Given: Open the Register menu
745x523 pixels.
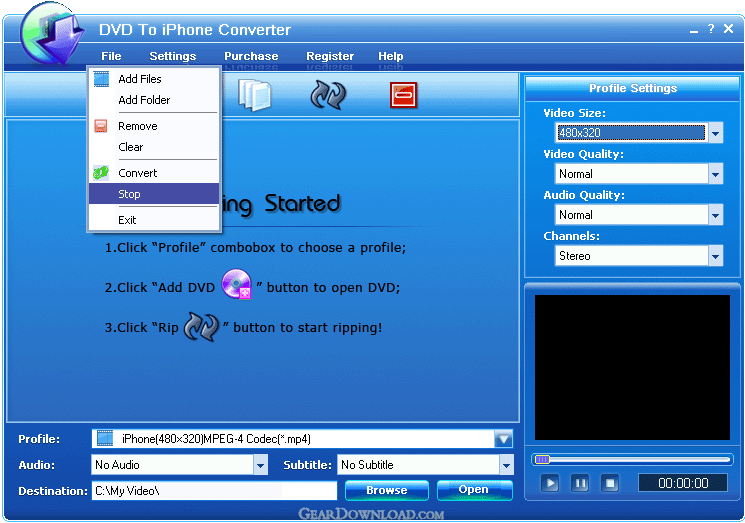Looking at the screenshot, I should tap(330, 56).
